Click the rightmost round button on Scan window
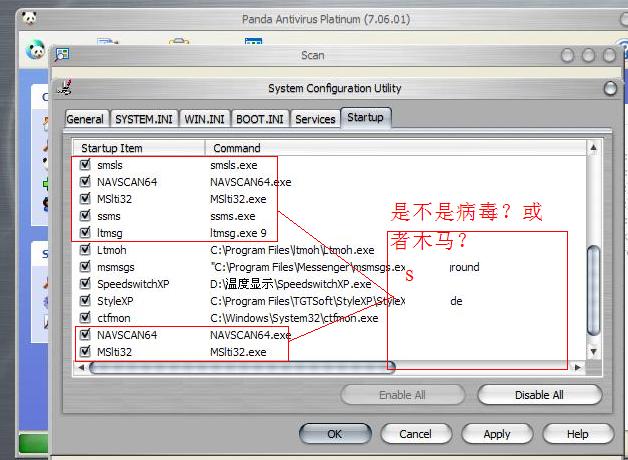The height and width of the screenshot is (460, 628). 609,55
